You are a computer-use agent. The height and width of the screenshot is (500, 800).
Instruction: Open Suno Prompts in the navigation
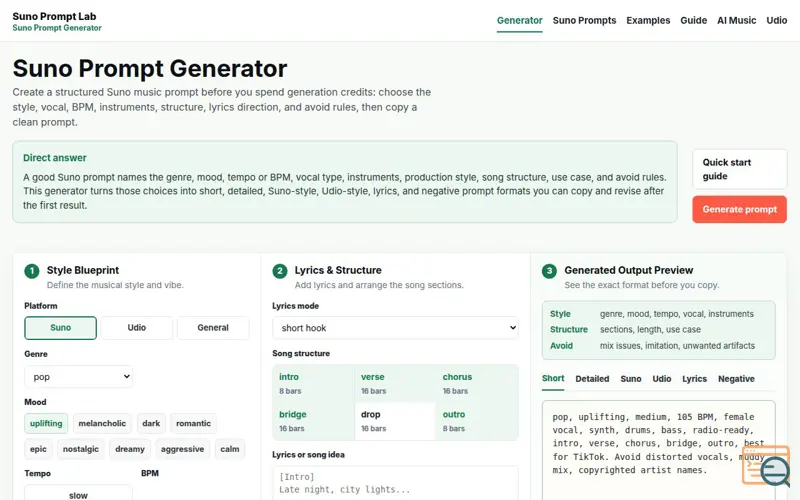click(584, 20)
